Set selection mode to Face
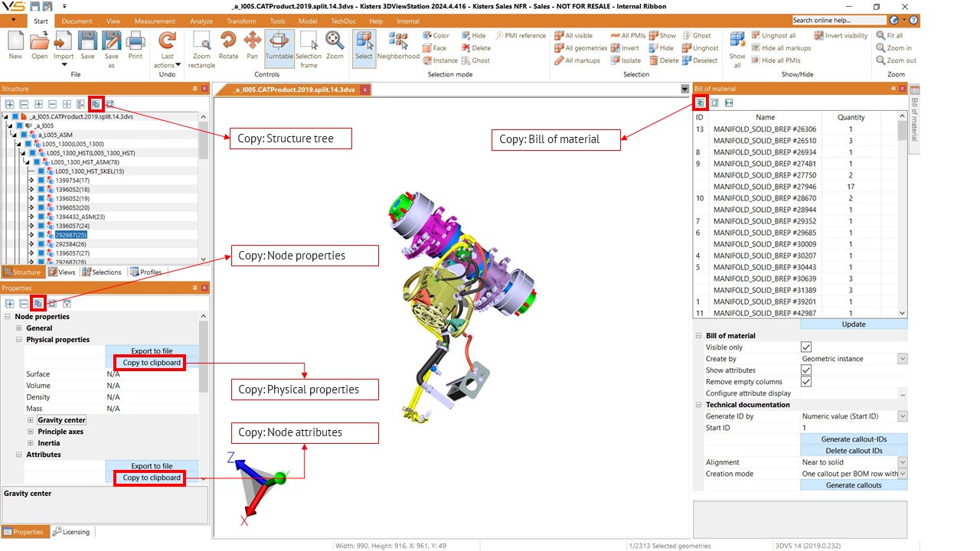980x551 pixels. click(x=433, y=48)
